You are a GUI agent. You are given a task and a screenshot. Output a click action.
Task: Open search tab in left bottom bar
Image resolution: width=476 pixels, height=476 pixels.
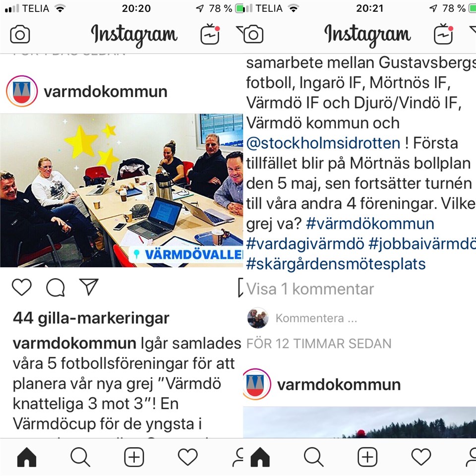pos(80,457)
